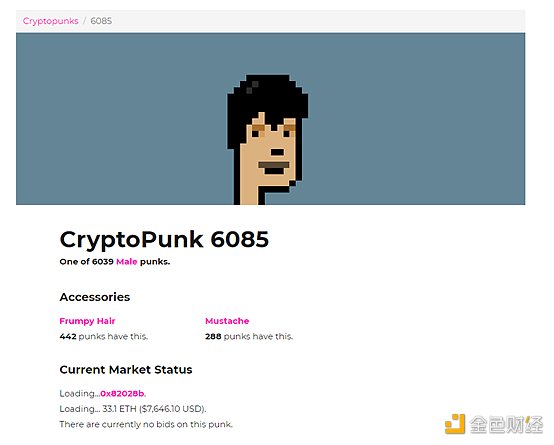
Task: Click the 288 punks have this text
Action: click(x=249, y=336)
